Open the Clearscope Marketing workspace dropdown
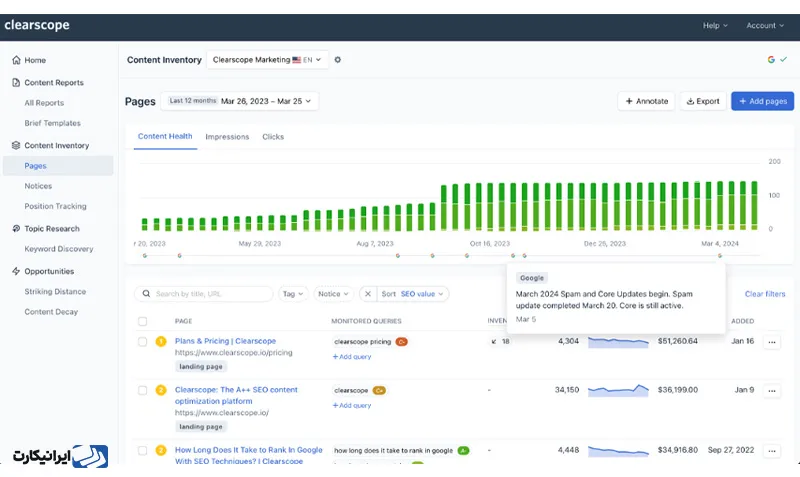800x477 pixels. click(267, 60)
